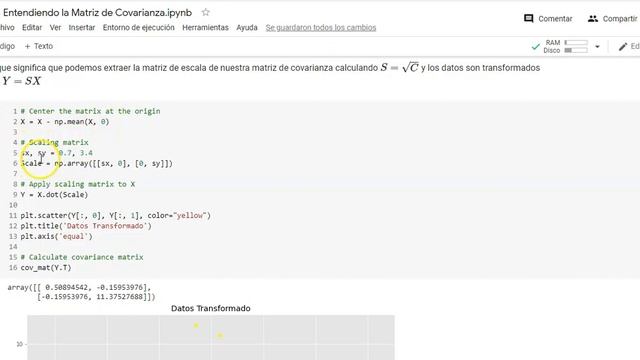
Task: Click the Comentar speech bubble icon
Action: (529, 18)
